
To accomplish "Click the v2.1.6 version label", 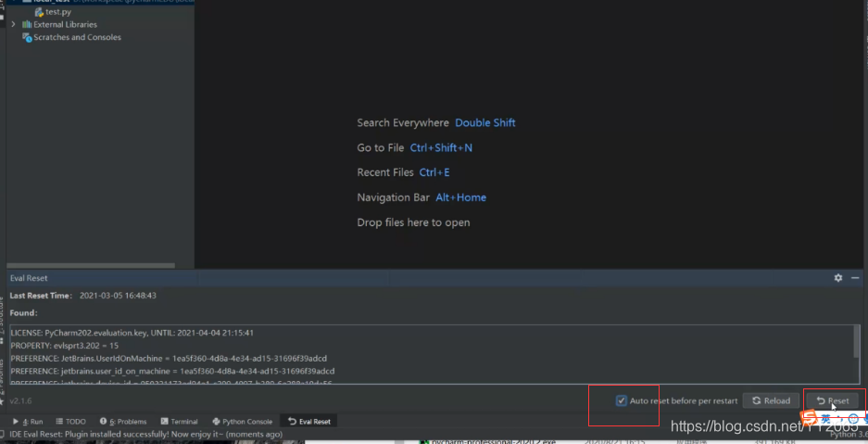I will 20,400.
